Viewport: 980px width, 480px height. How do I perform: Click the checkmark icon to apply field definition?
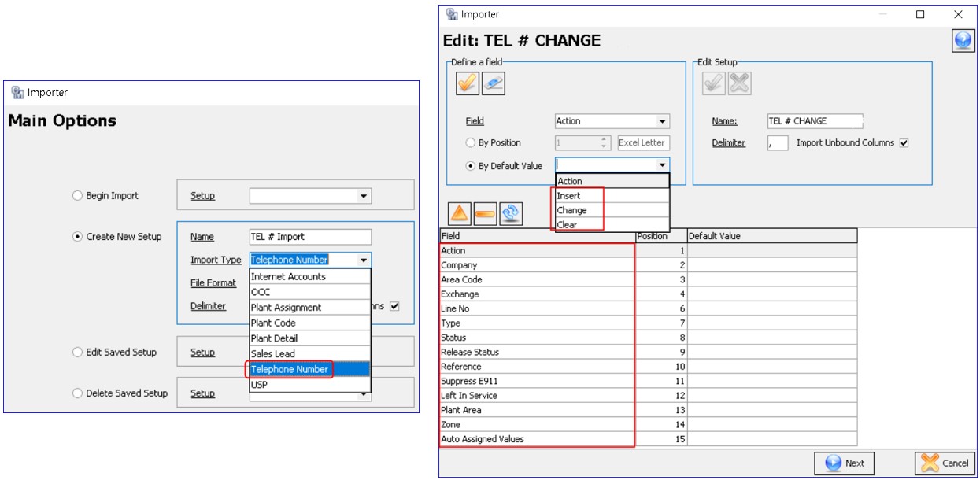point(467,83)
